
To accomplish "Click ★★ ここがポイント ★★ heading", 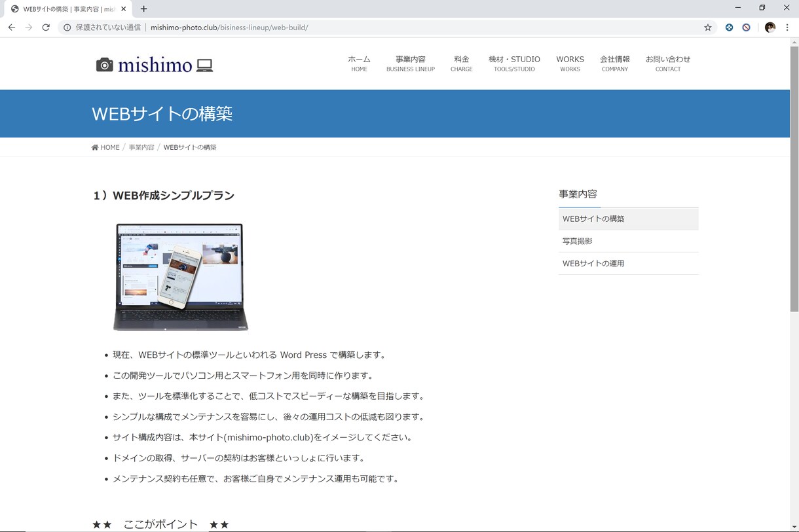I will (160, 524).
